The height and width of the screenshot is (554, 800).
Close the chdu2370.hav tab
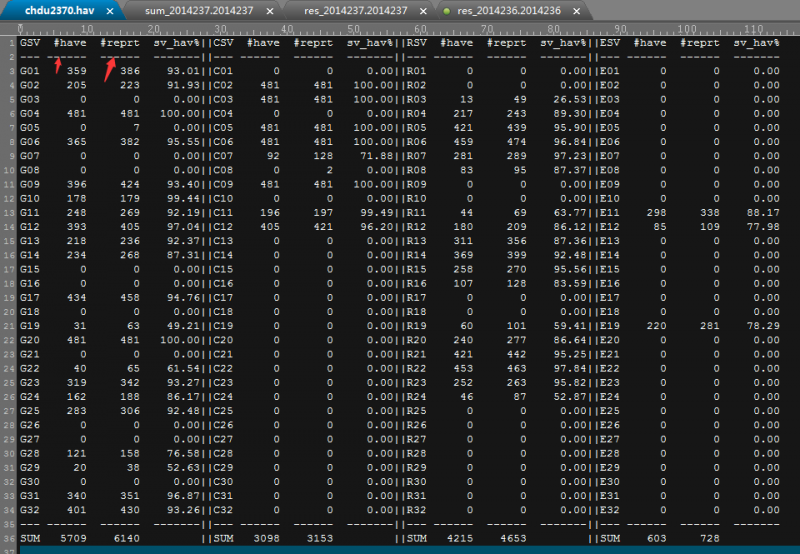coord(110,11)
